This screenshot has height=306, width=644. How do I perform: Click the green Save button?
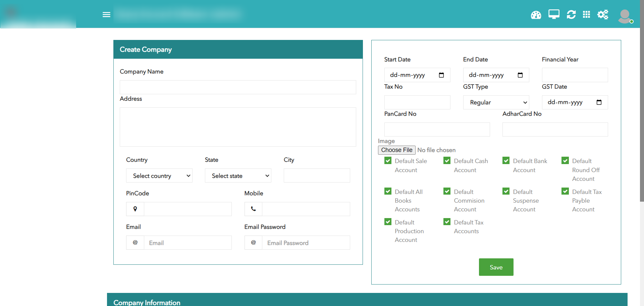tap(496, 267)
